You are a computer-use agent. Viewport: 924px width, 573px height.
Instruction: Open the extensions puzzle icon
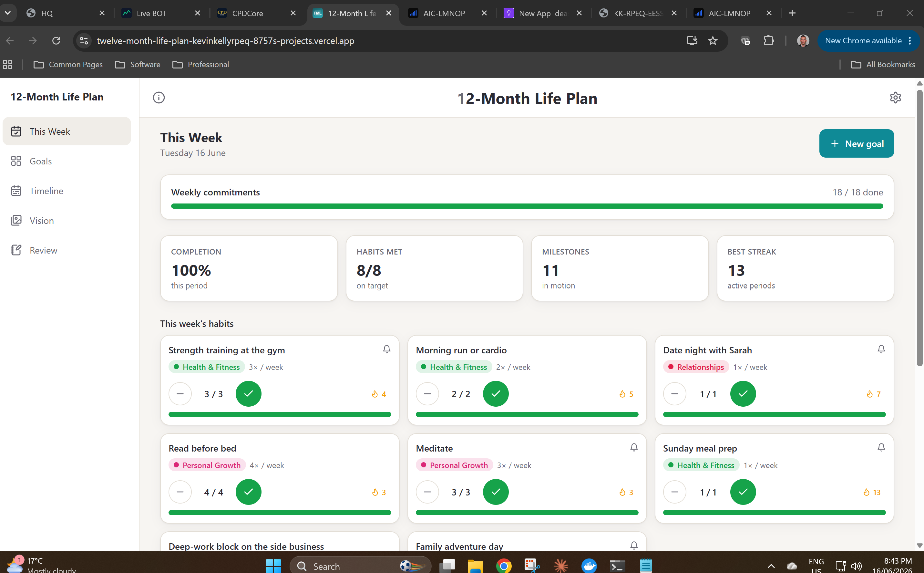(x=768, y=41)
